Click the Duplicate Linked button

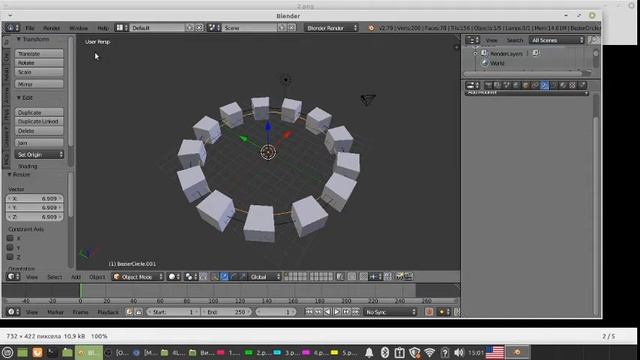pos(39,122)
